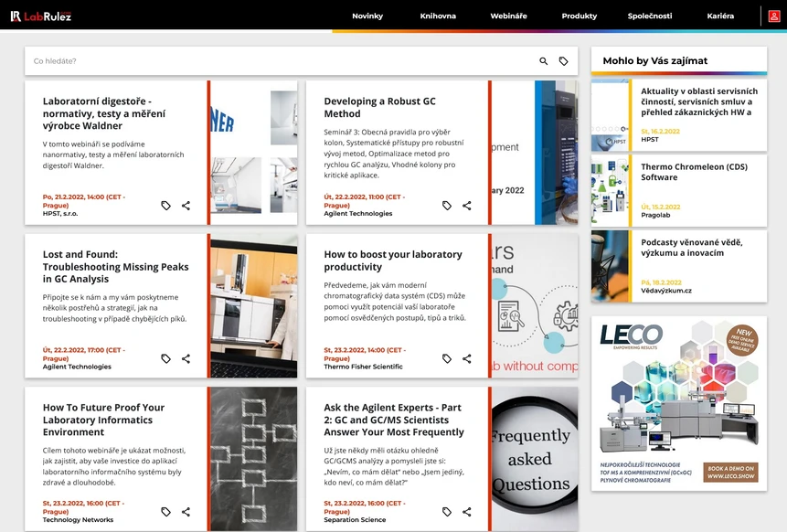Share the How To Future Proof webinar
Viewport: 787px width, 532px height.
(x=186, y=512)
